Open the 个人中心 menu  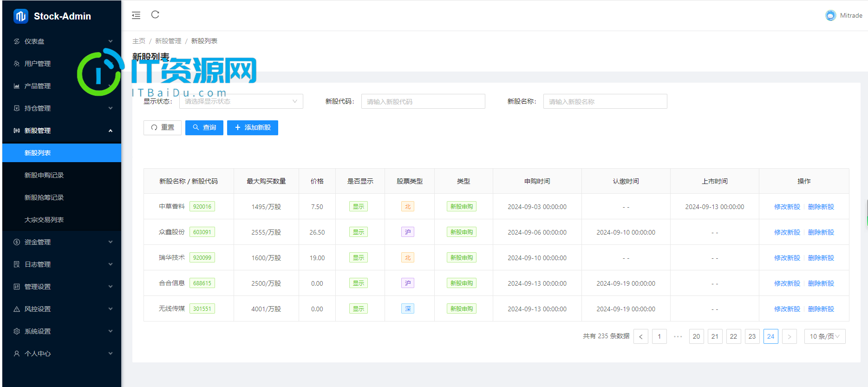[62, 354]
